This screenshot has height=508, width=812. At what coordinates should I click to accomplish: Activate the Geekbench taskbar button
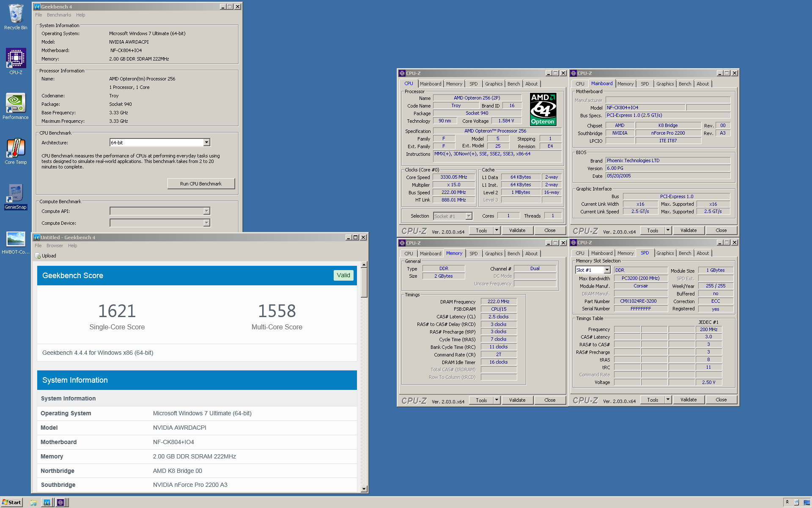[x=47, y=502]
